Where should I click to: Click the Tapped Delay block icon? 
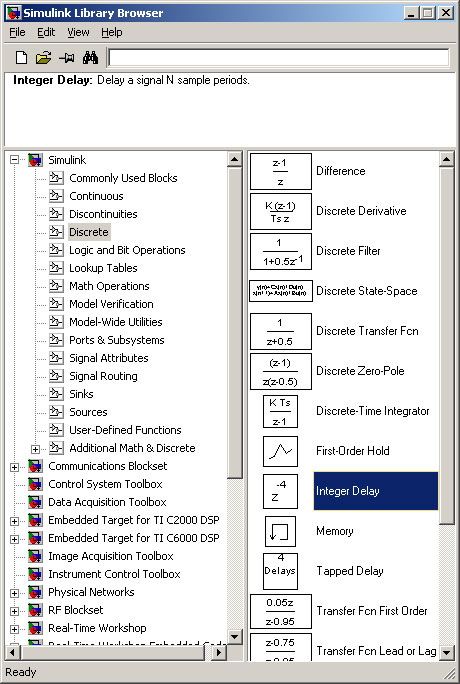(x=280, y=571)
